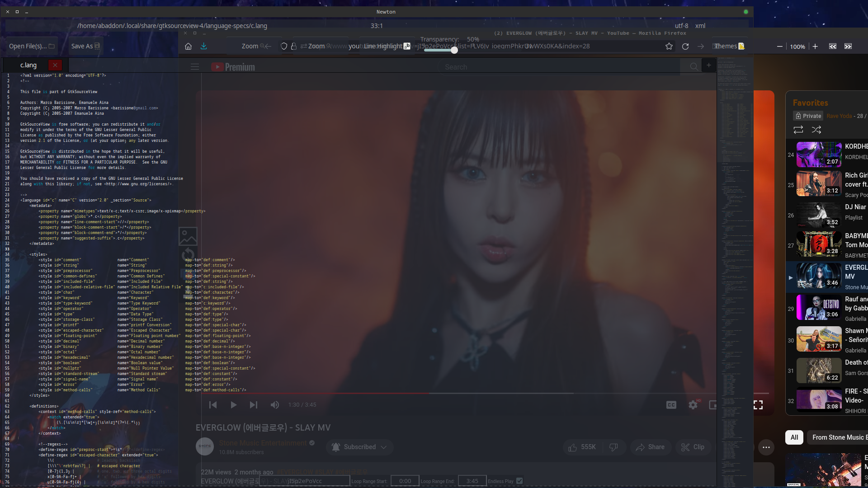The image size is (868, 488).
Task: Like the video (555K)
Action: click(x=582, y=447)
